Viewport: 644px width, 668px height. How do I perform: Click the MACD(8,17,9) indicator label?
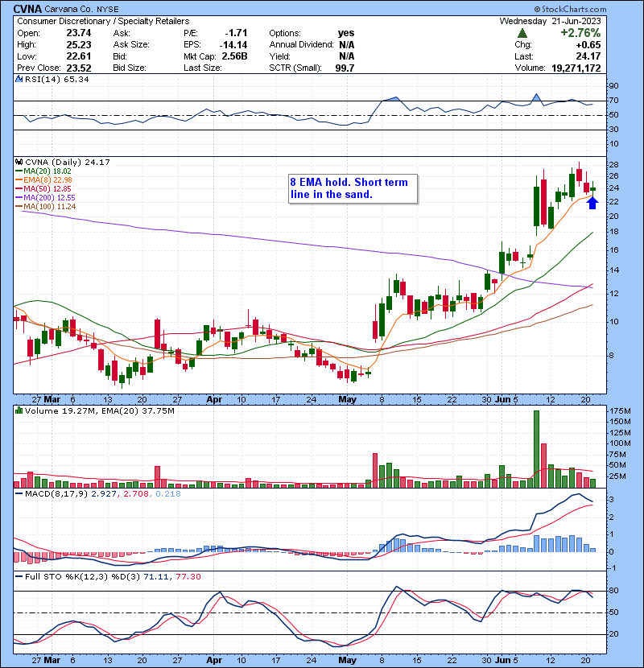pos(56,494)
